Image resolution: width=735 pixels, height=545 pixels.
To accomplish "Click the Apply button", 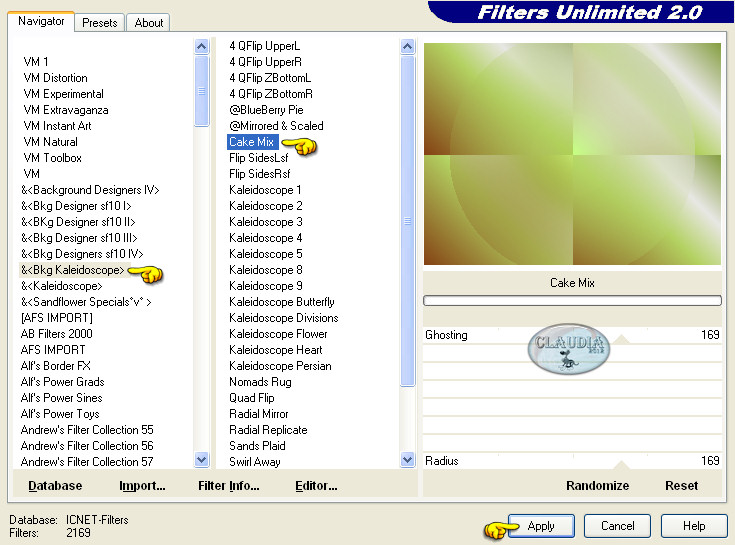I will [541, 526].
